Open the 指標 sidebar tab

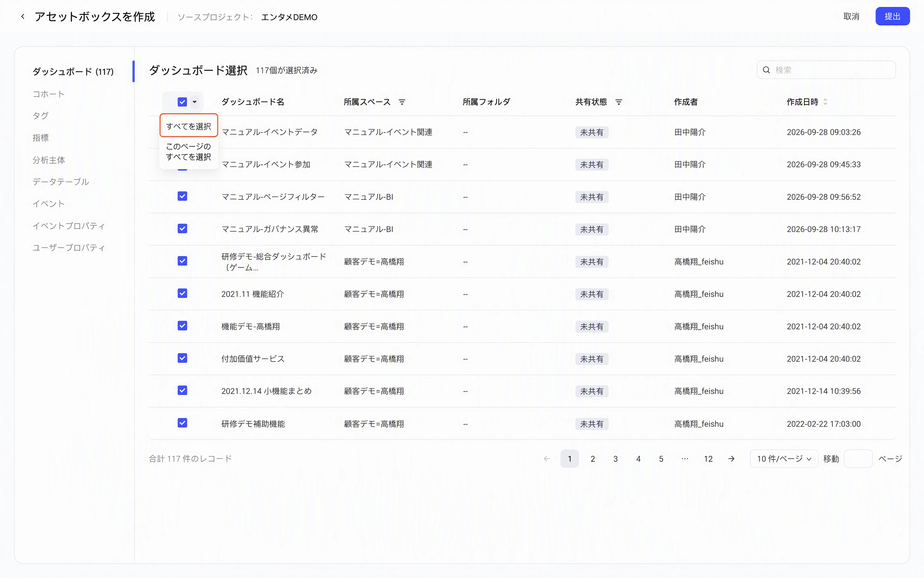click(40, 138)
